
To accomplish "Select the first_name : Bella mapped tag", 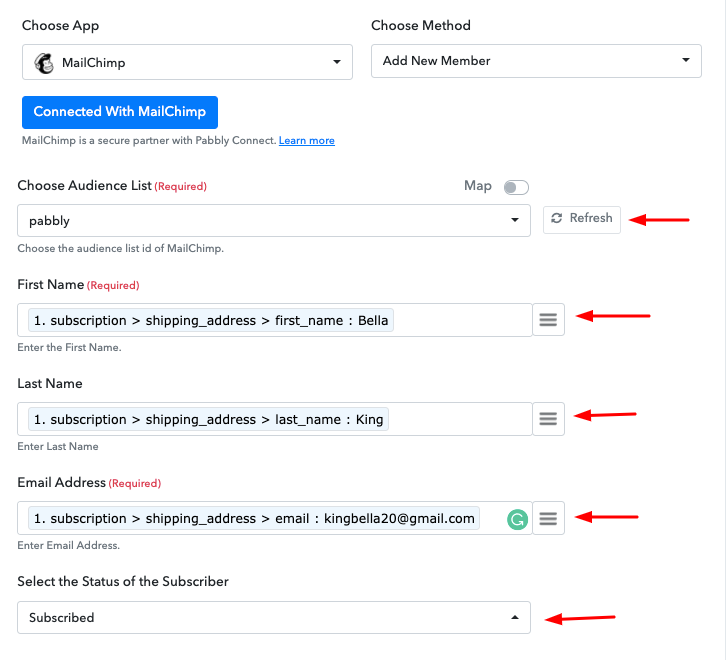I will click(x=211, y=321).
